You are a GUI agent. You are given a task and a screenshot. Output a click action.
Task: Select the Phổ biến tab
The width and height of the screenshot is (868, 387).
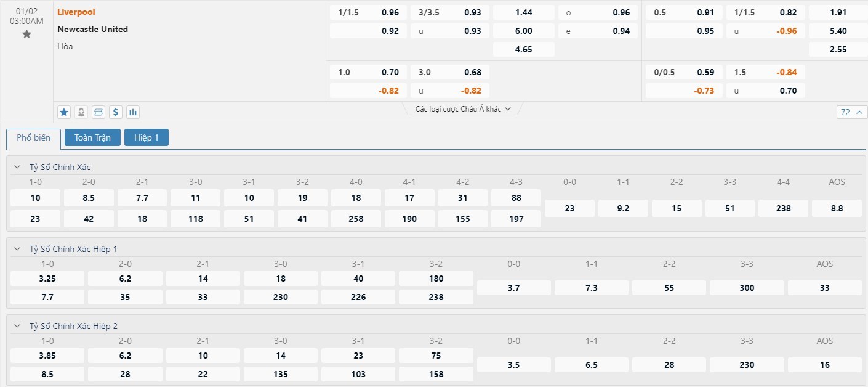(34, 138)
